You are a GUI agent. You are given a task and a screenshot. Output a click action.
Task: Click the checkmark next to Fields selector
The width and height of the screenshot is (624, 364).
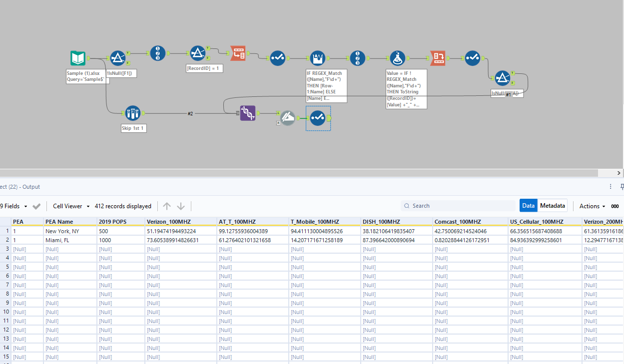pos(36,206)
